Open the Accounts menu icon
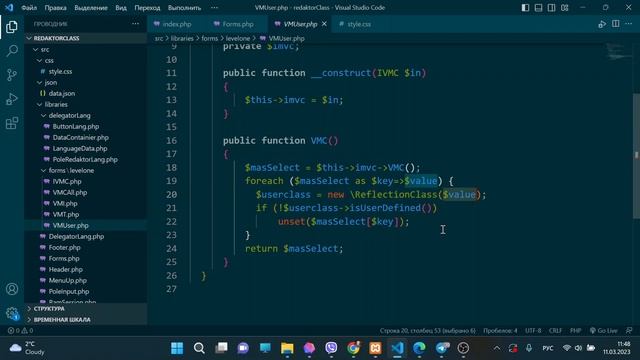This screenshot has width=640, height=360. (x=12, y=289)
